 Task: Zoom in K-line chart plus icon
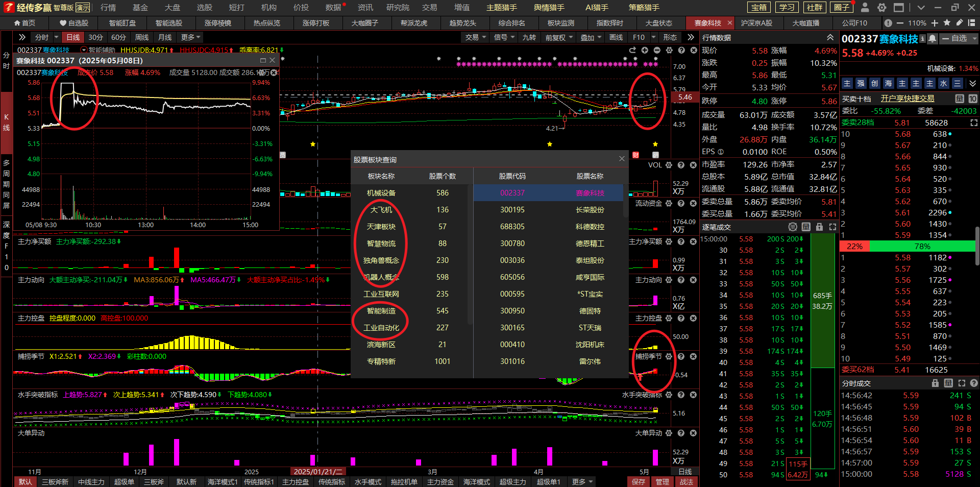click(x=645, y=50)
